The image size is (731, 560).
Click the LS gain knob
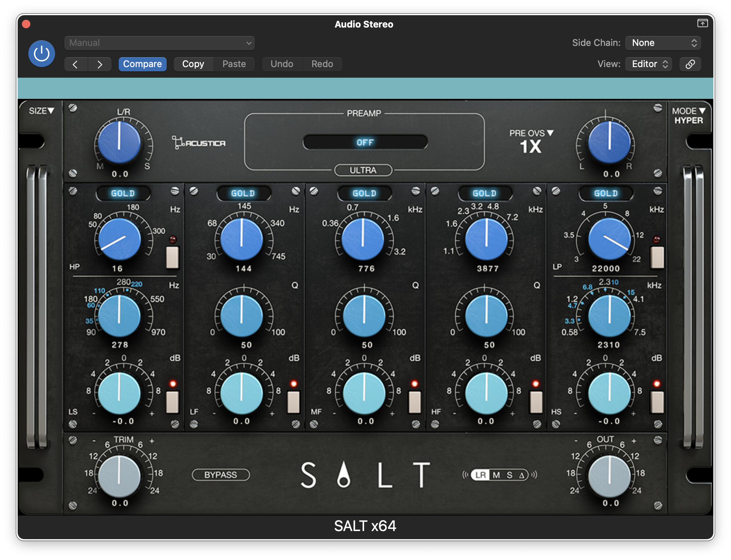119,393
